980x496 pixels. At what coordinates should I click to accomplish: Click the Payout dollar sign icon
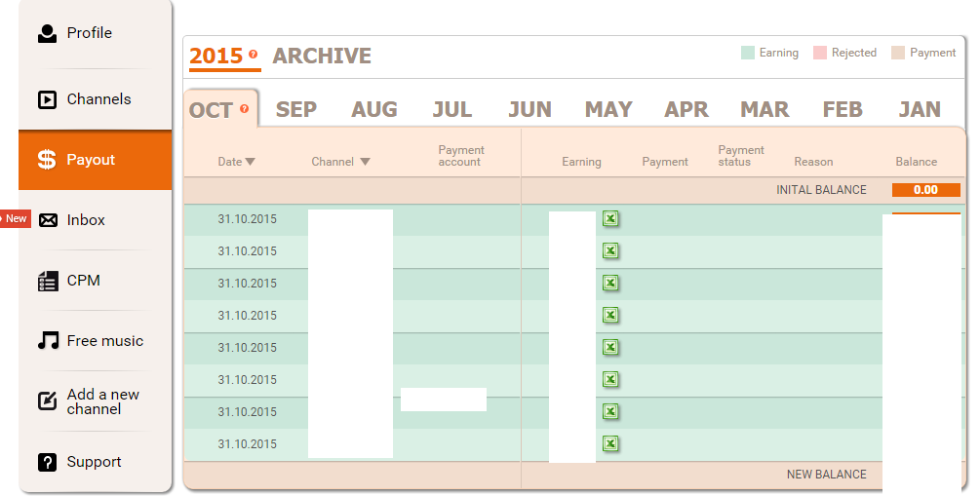tap(47, 160)
